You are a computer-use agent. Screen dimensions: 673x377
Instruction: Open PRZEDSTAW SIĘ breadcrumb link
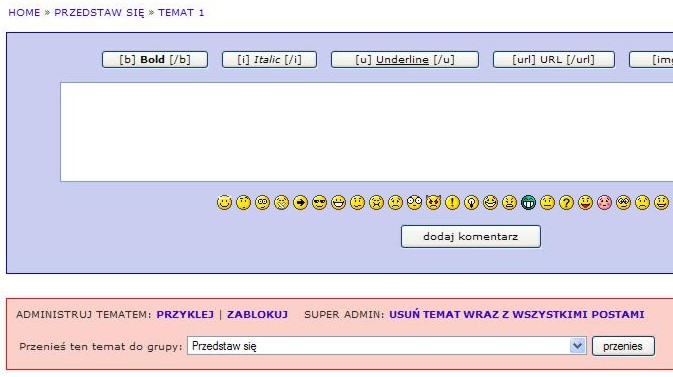coord(99,12)
